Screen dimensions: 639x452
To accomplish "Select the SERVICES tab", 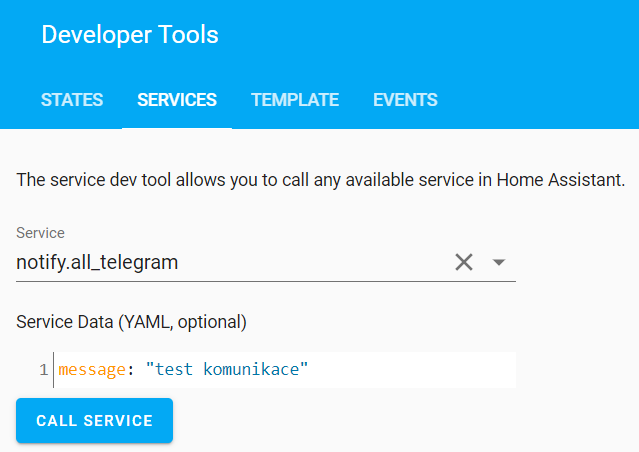I will (x=177, y=100).
